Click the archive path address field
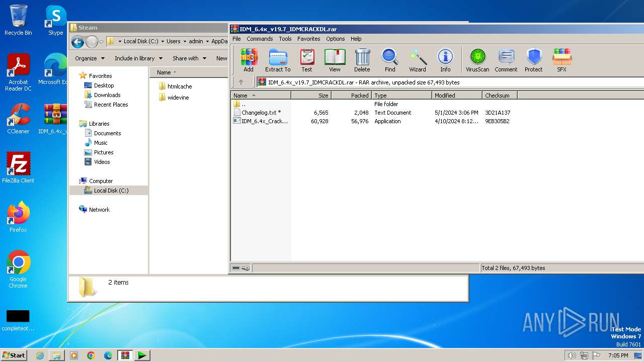Image resolution: width=644 pixels, height=362 pixels. (x=450, y=82)
